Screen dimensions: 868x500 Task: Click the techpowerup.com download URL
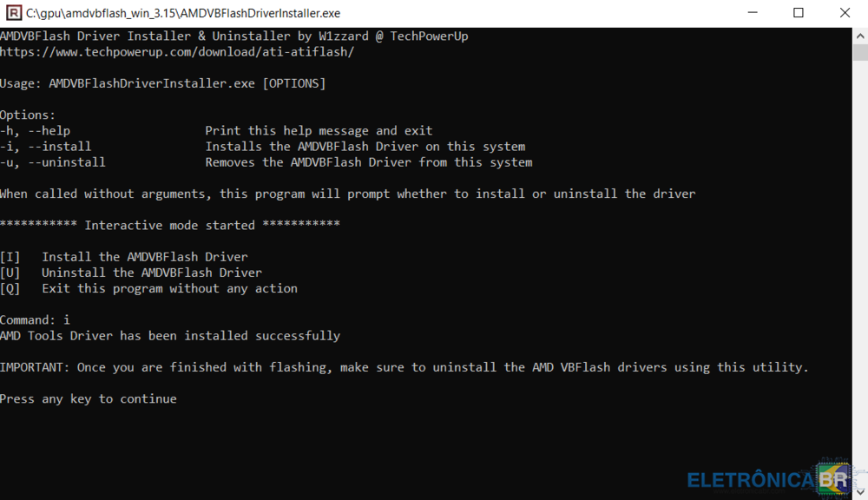pos(177,52)
